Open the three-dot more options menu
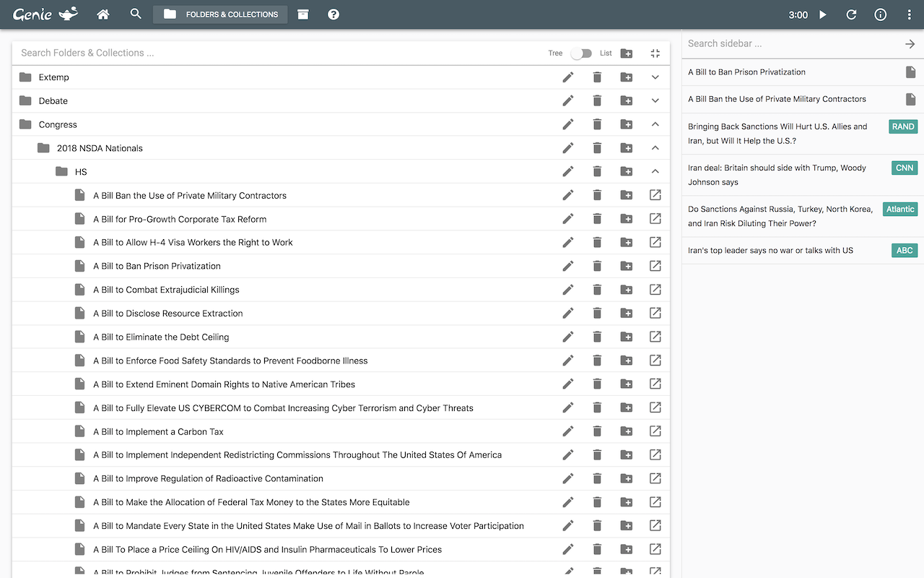Viewport: 924px width, 578px height. 909,14
